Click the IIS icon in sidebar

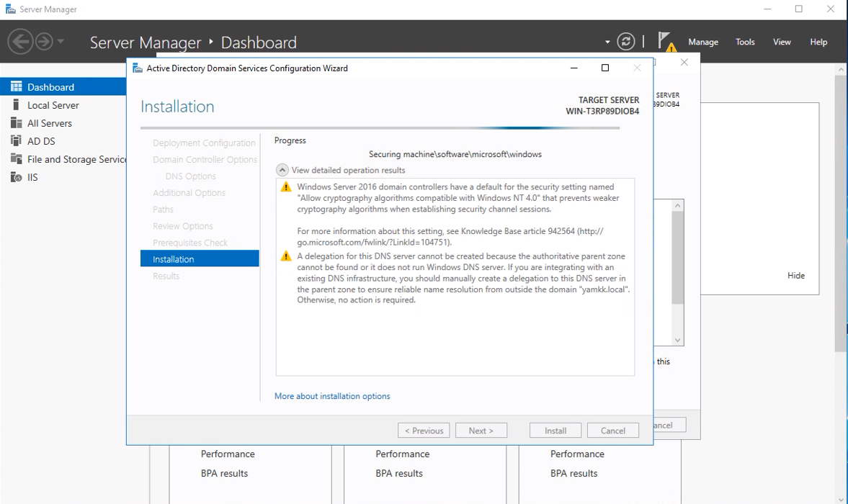16,176
